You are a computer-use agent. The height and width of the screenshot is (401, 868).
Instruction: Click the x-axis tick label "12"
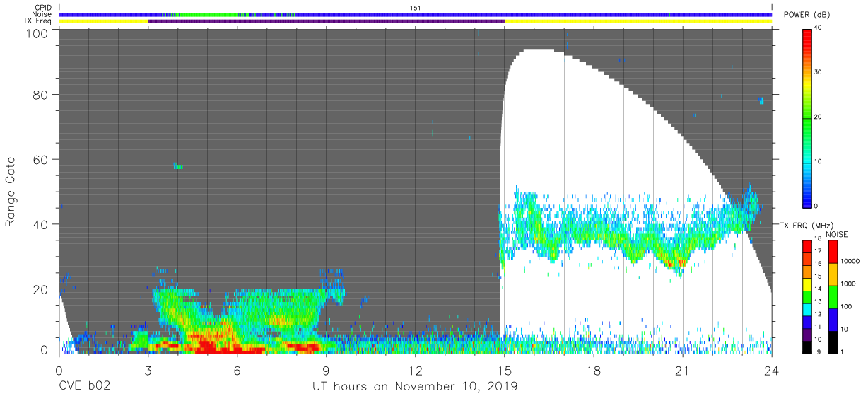coord(416,369)
